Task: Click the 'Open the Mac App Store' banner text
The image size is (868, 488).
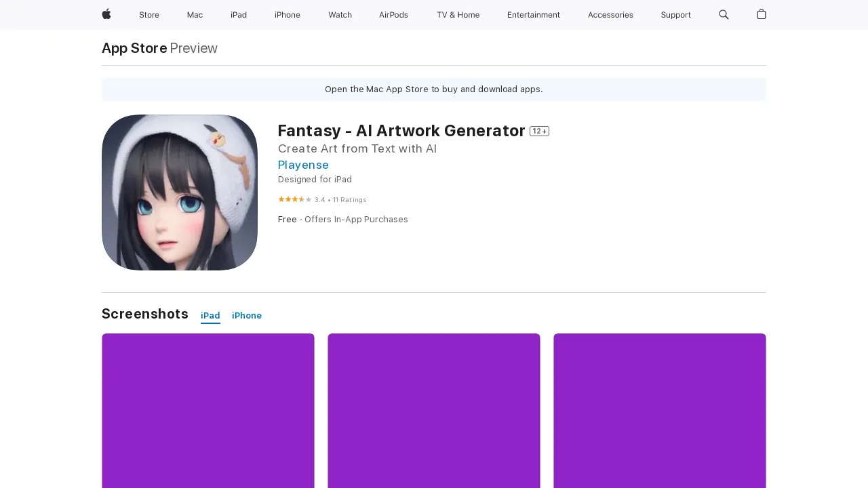Action: point(434,89)
